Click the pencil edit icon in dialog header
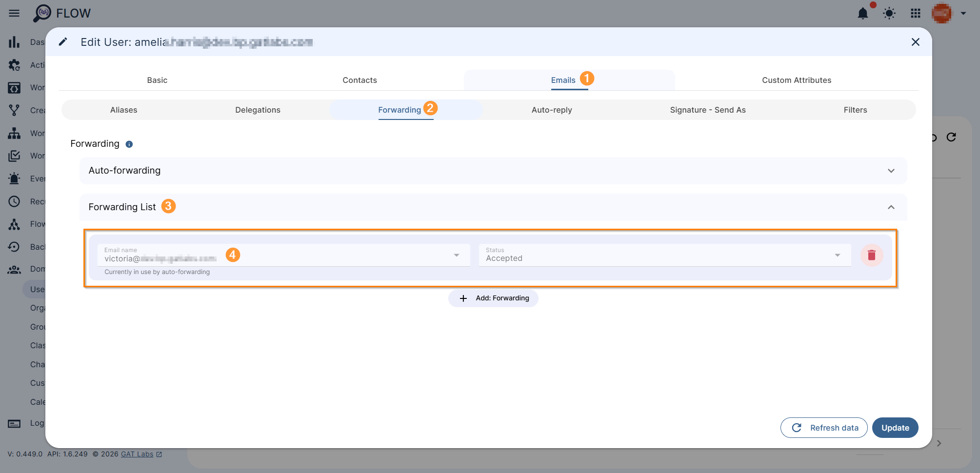 point(63,42)
